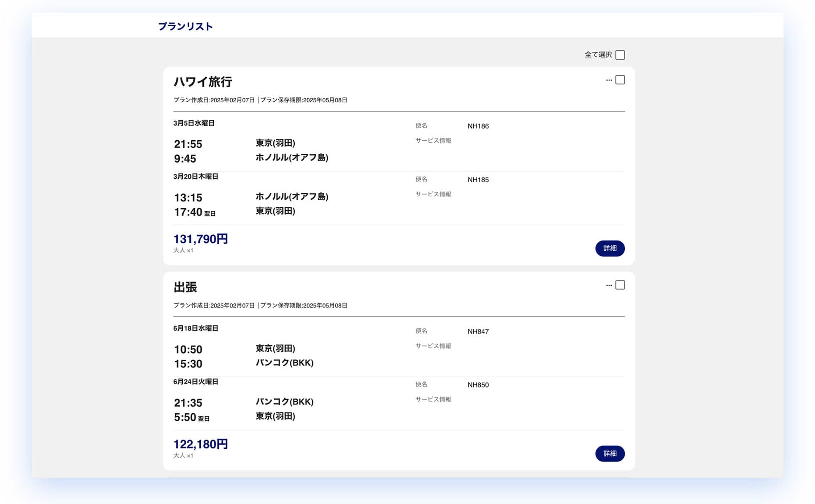Click flight number NH850
Screen dimensions: 815x504
[x=478, y=385]
